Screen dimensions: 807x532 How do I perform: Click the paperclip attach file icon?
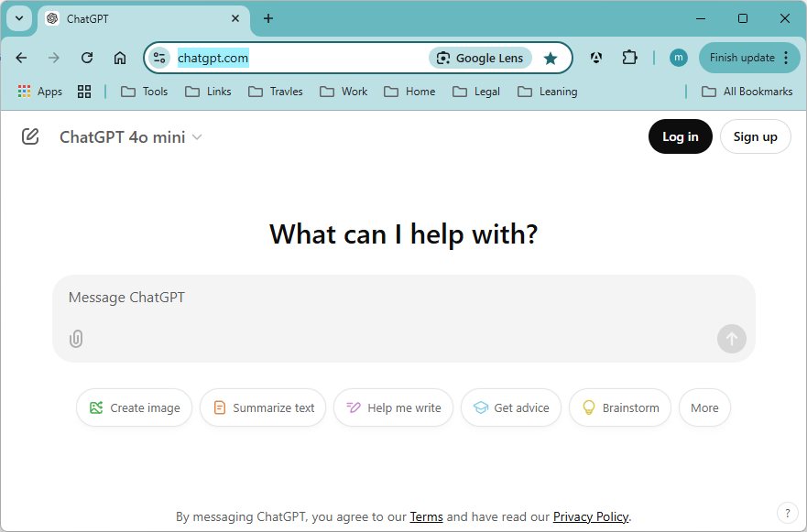coord(76,339)
